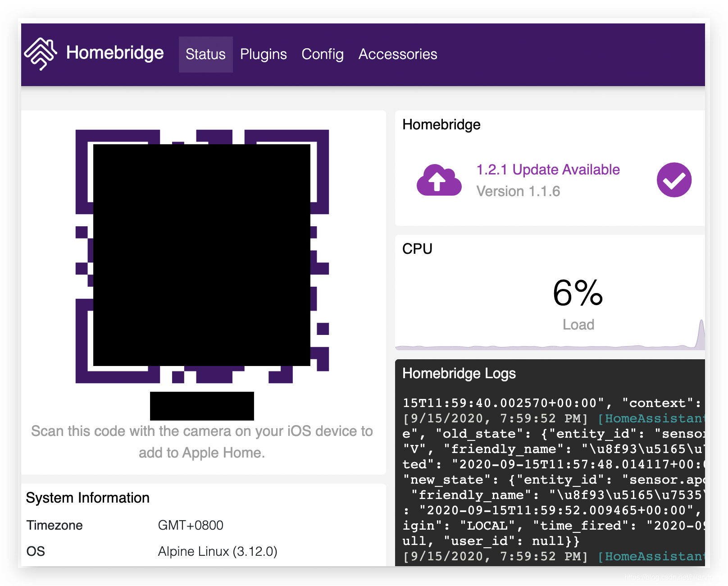Click the cloud upload update icon
The image size is (728, 586).
439,180
